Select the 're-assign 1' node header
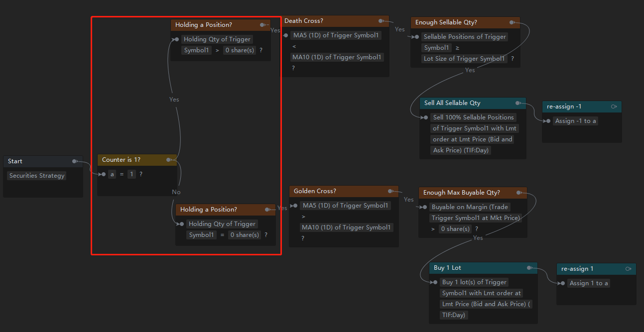Image resolution: width=644 pixels, height=332 pixels. (x=596, y=269)
